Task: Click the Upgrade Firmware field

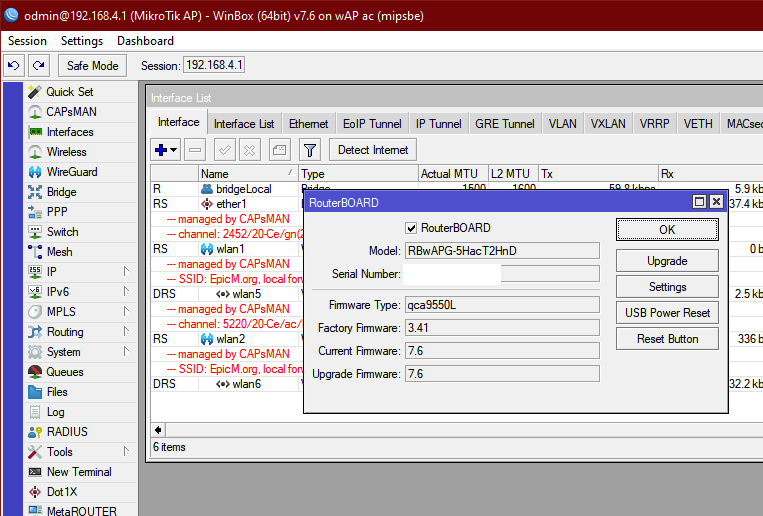Action: 501,374
